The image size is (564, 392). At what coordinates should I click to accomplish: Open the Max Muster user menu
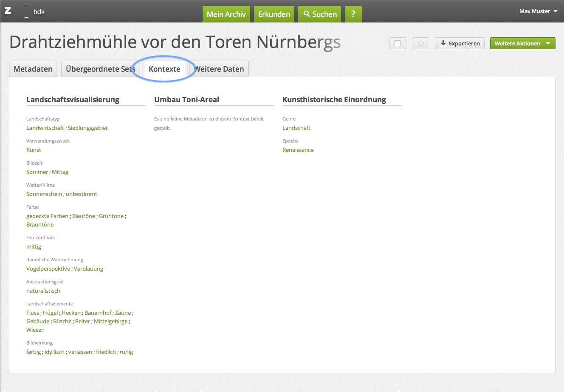(538, 11)
